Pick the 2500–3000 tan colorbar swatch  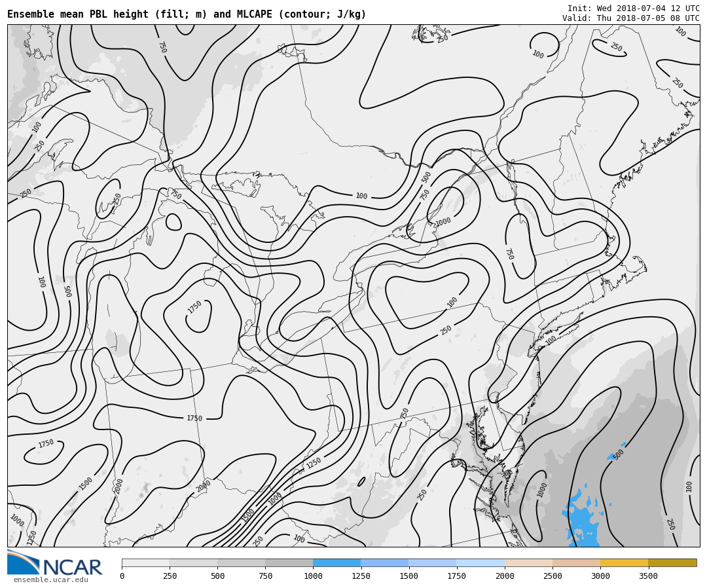click(576, 562)
